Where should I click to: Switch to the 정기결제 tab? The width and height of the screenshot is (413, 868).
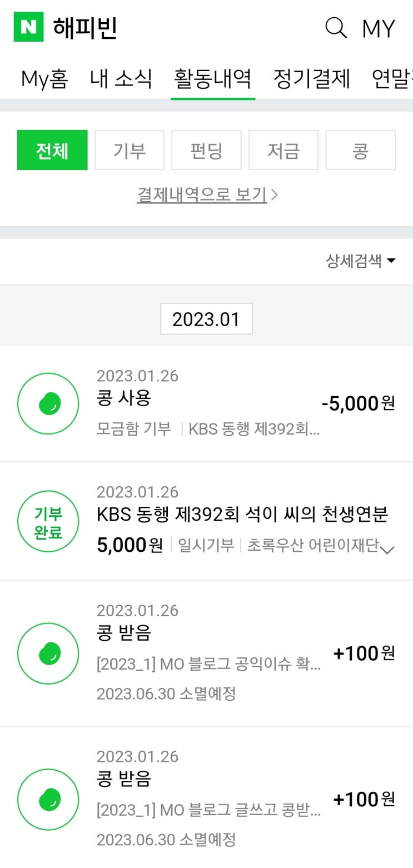coord(311,79)
